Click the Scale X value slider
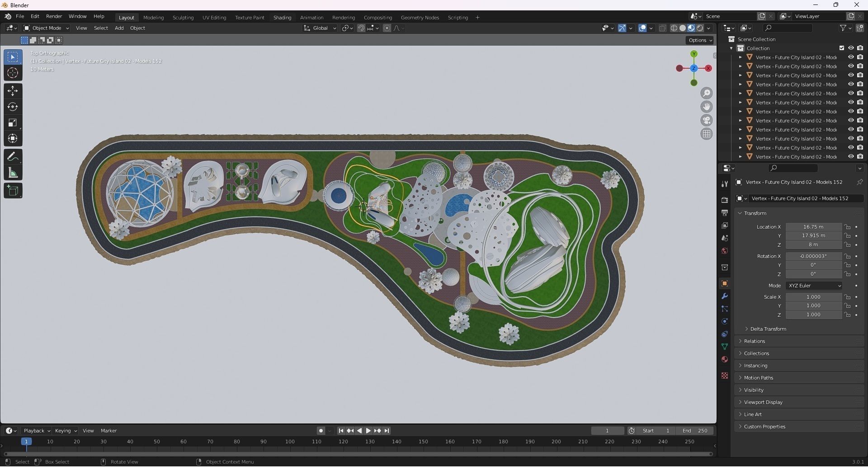This screenshot has height=470, width=868. [813, 297]
